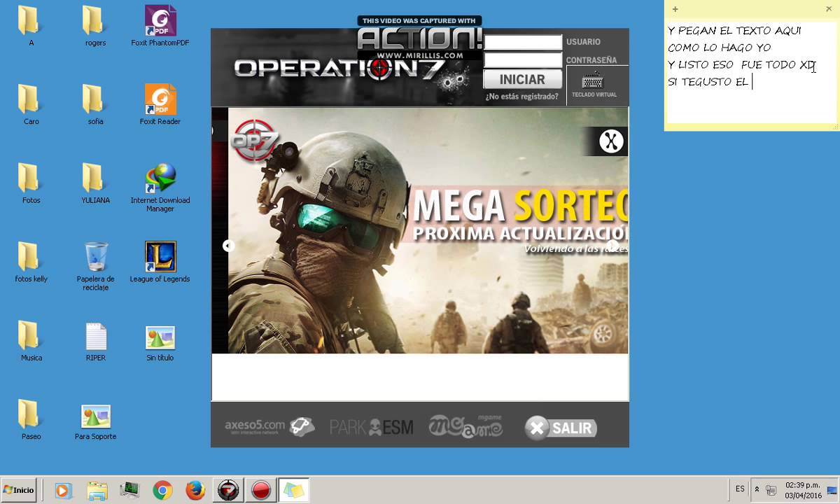Click the OP7 logo badge
The width and height of the screenshot is (840, 504).
coord(254,140)
